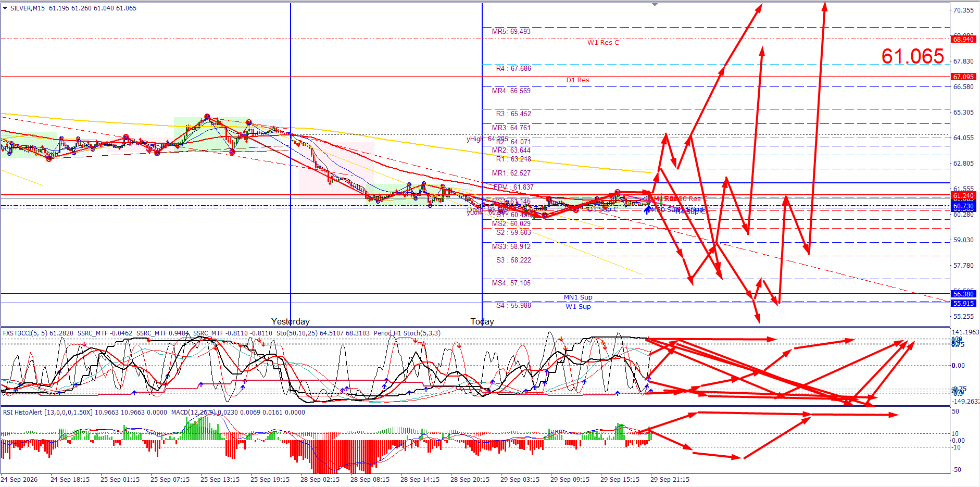
Task: Click the MR1: 62.527 pivot label
Action: click(x=511, y=173)
